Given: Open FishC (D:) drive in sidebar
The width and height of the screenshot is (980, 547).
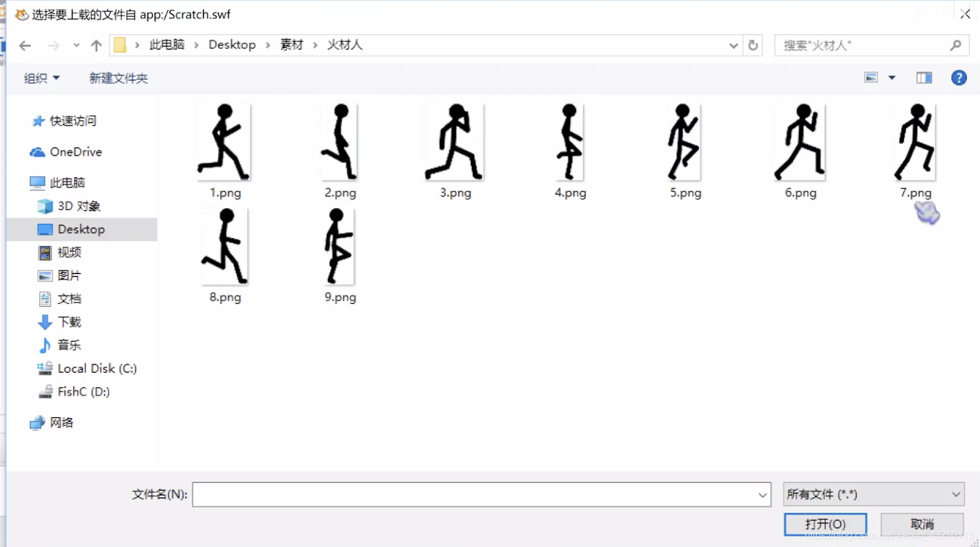Looking at the screenshot, I should 73,392.
